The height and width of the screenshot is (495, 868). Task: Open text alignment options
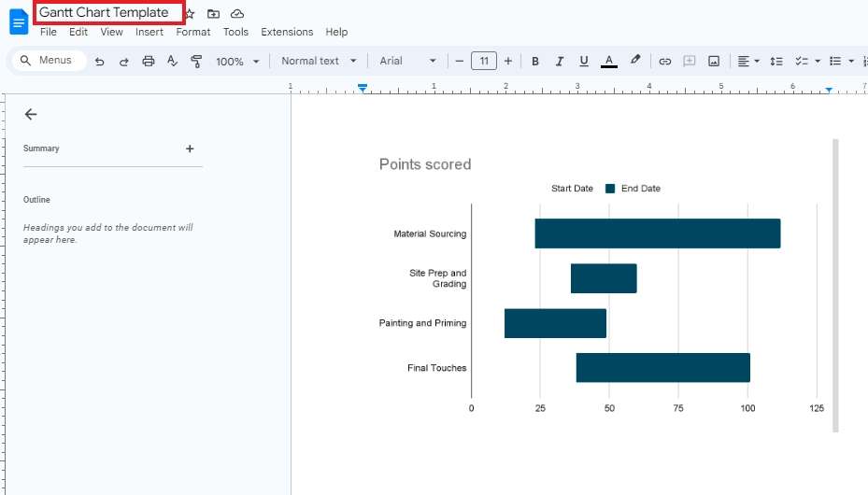tap(747, 61)
